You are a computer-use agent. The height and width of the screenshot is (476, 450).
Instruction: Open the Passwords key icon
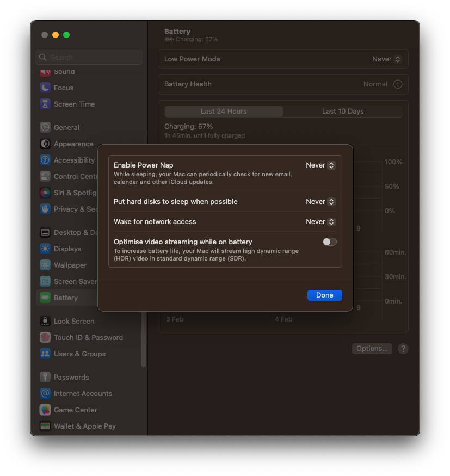45,377
